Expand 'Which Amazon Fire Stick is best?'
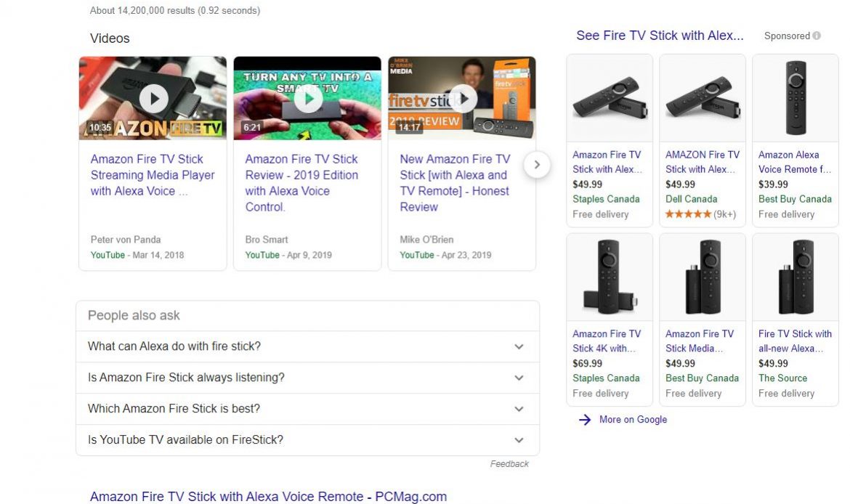This screenshot has width=850, height=504. pyautogui.click(x=307, y=409)
